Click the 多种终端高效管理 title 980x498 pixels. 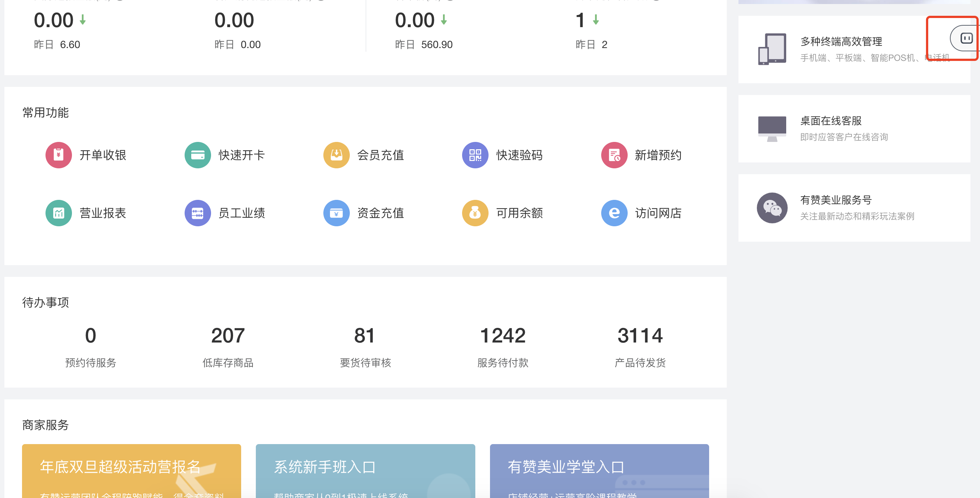841,41
